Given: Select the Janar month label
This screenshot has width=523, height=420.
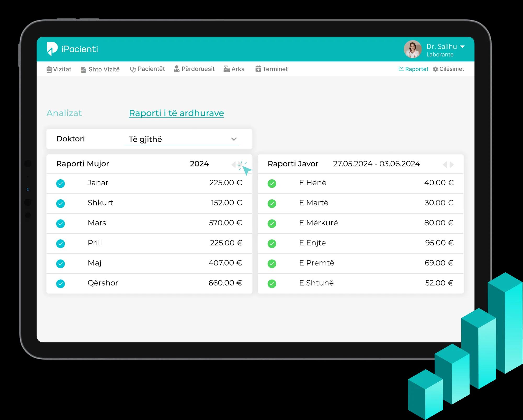Looking at the screenshot, I should 98,183.
